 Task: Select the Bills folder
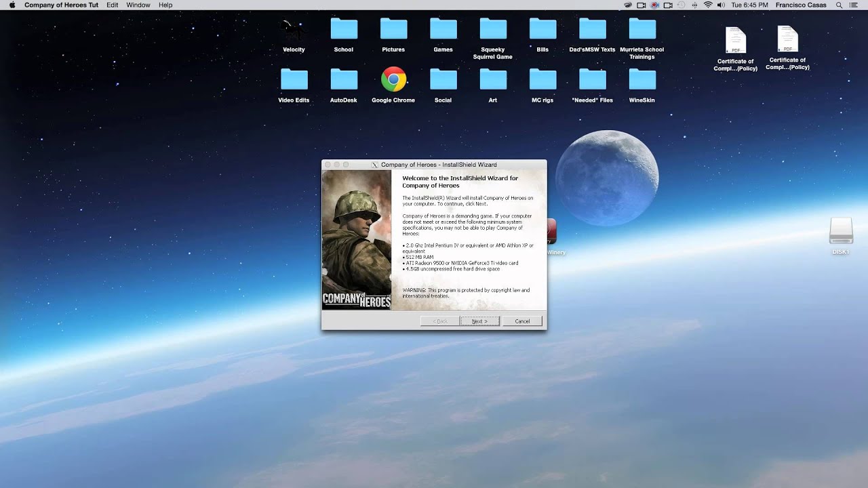(x=542, y=30)
